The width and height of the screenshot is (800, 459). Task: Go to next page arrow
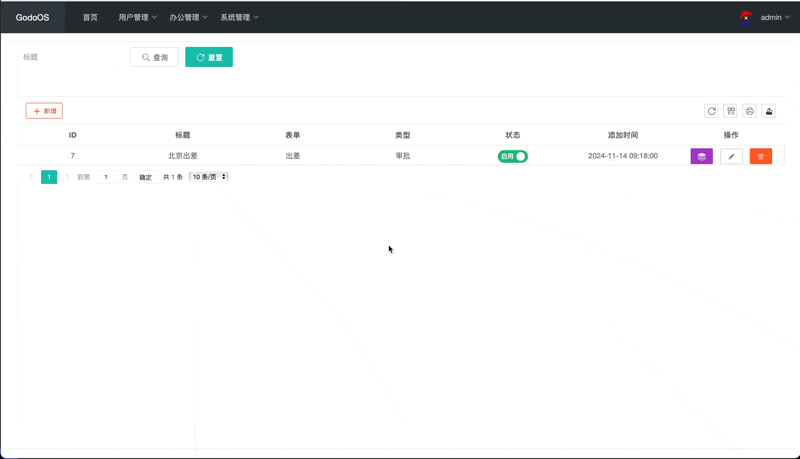[67, 177]
